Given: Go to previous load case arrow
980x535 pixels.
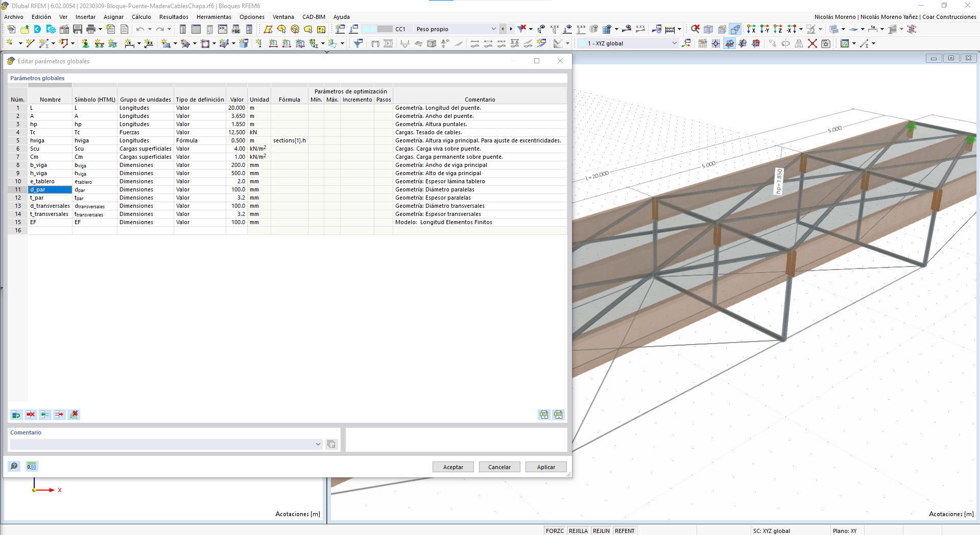Looking at the screenshot, I should (x=503, y=29).
